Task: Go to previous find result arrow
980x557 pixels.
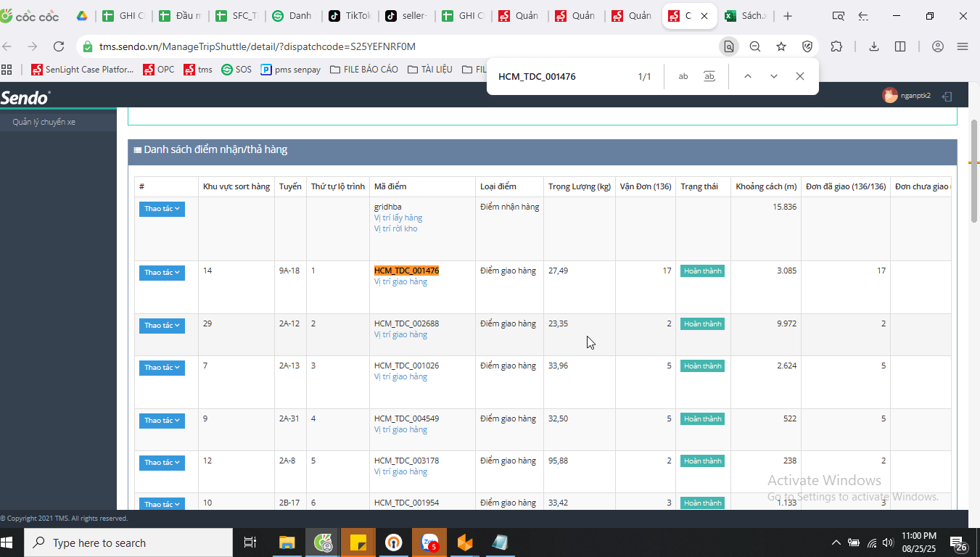Action: pos(748,76)
